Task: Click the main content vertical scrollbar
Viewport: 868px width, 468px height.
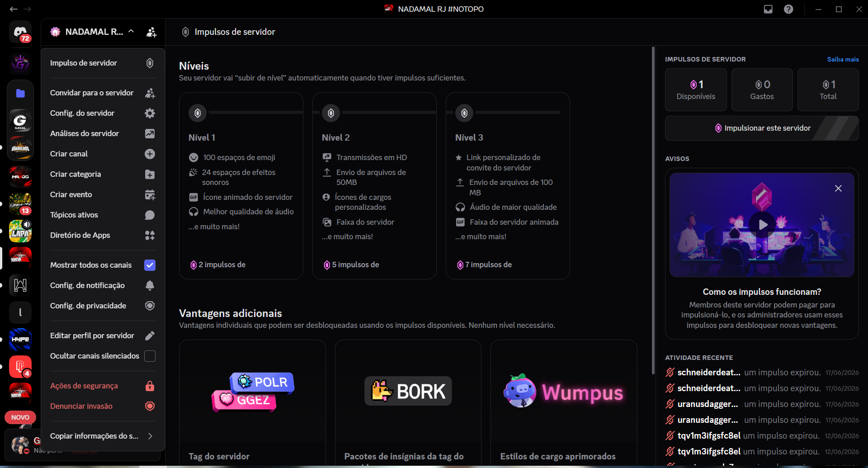Action: [x=653, y=210]
